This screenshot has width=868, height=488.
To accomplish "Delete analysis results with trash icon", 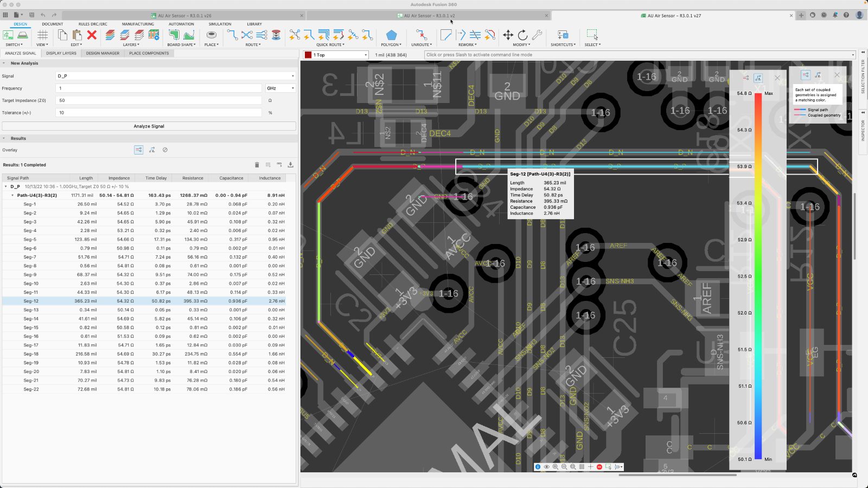I will click(257, 165).
